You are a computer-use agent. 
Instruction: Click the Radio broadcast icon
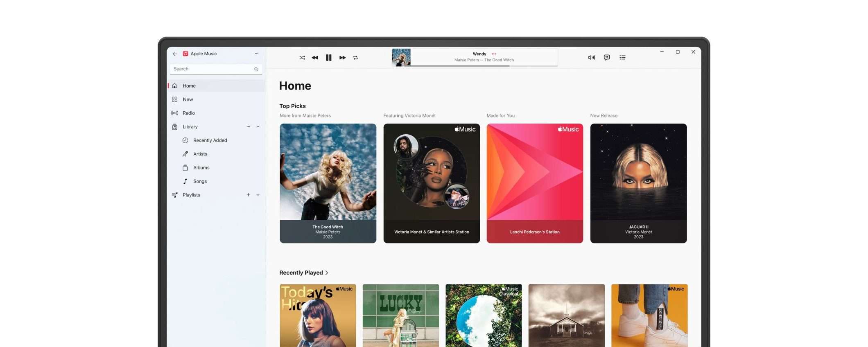tap(175, 113)
